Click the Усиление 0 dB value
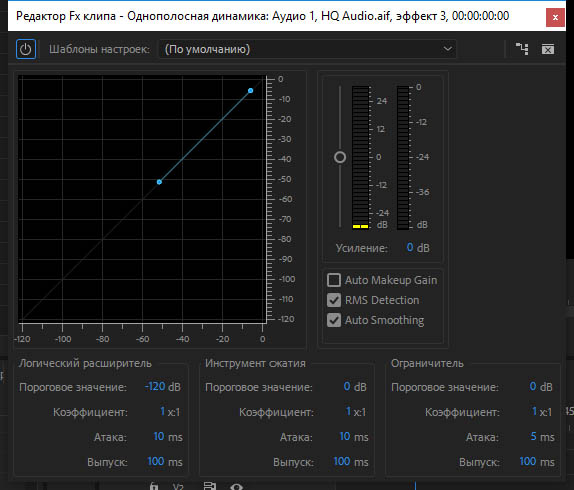574x490 pixels. pos(410,248)
